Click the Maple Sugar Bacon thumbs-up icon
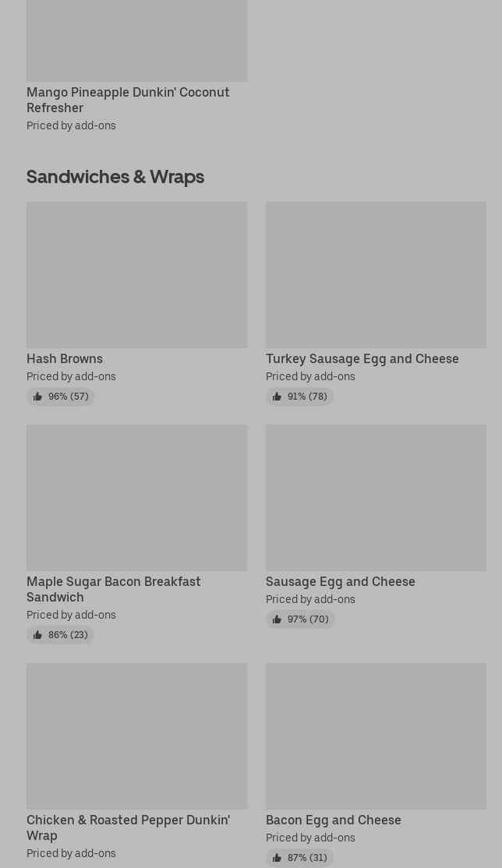Image resolution: width=502 pixels, height=868 pixels. click(x=37, y=635)
